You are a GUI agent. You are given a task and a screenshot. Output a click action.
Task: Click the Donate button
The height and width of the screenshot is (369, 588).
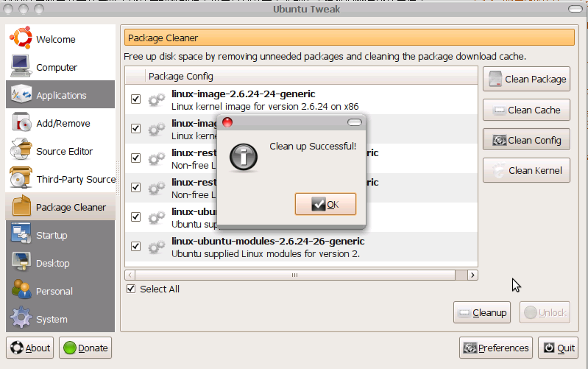[x=85, y=348]
